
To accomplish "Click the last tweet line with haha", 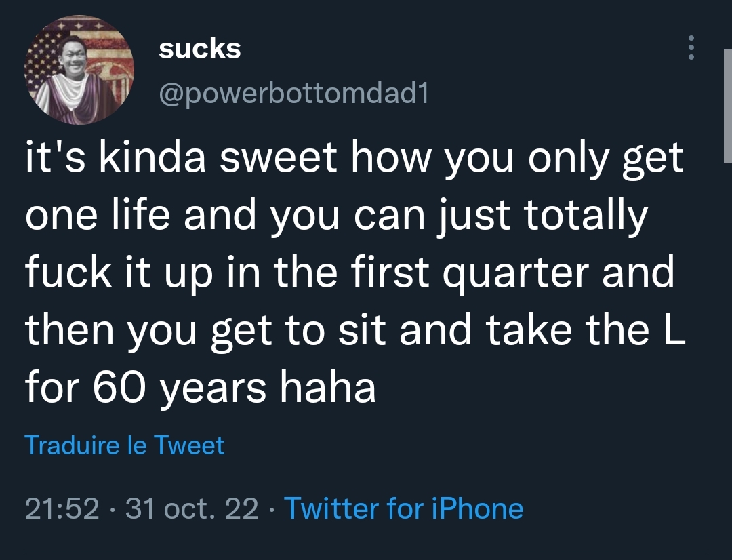I will tap(200, 388).
